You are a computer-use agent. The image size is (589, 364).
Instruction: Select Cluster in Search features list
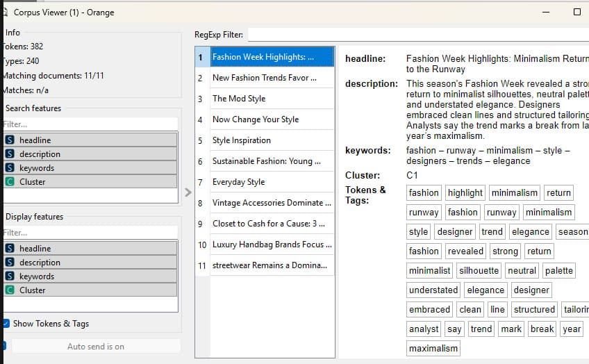pos(90,181)
